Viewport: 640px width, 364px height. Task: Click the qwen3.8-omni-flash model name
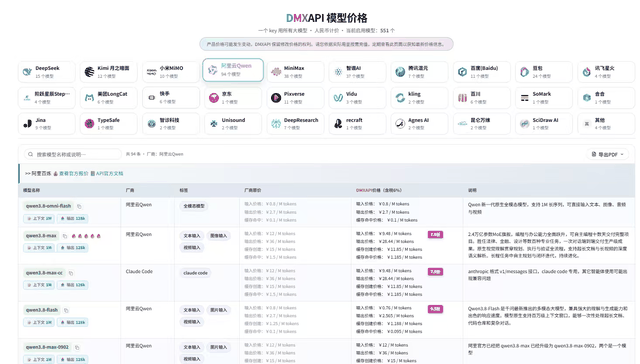click(x=48, y=206)
